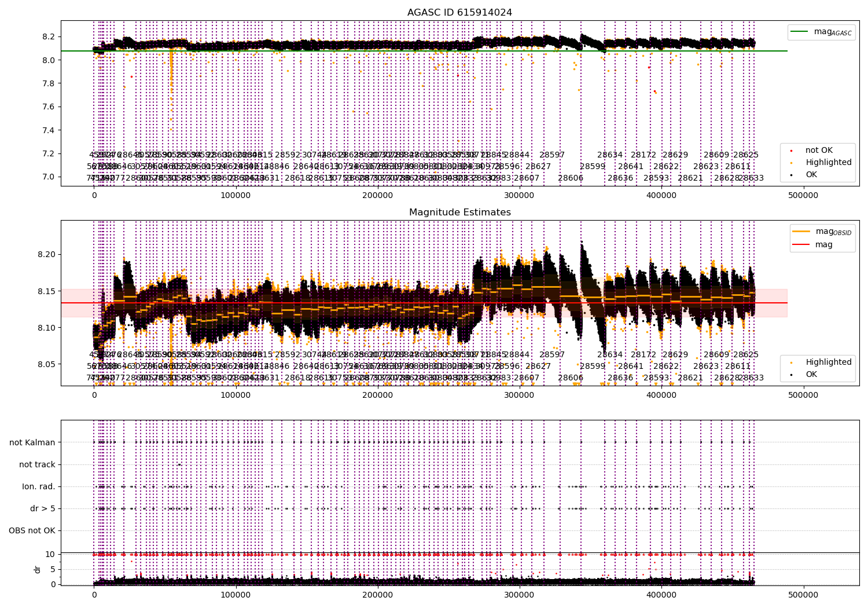Screen dimensions: 868x608
Task: Click OBSID label 28597 in the middle plot
Action: (x=552, y=354)
